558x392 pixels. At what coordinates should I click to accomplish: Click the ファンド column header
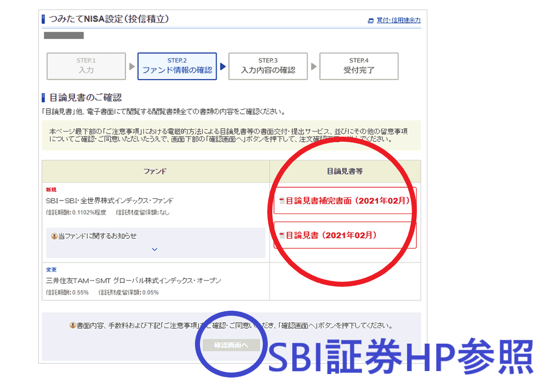pos(155,172)
